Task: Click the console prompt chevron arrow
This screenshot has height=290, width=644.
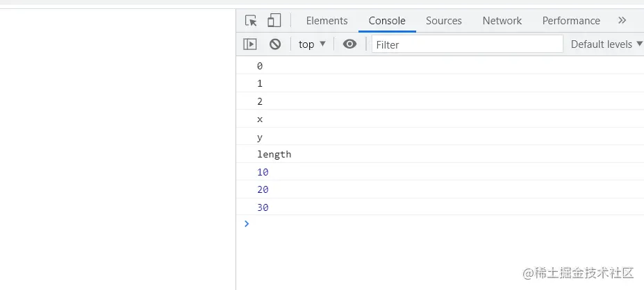Action: pos(247,223)
